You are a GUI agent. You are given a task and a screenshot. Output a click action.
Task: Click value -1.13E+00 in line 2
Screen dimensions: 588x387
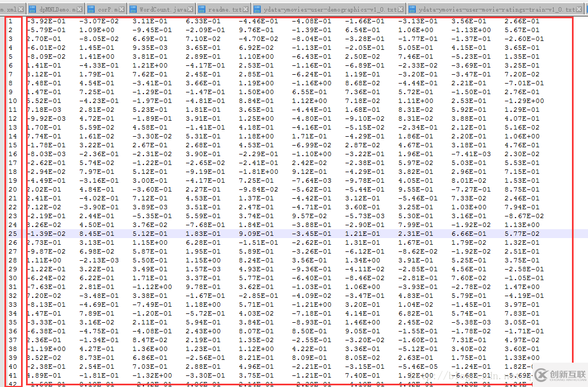pos(471,30)
